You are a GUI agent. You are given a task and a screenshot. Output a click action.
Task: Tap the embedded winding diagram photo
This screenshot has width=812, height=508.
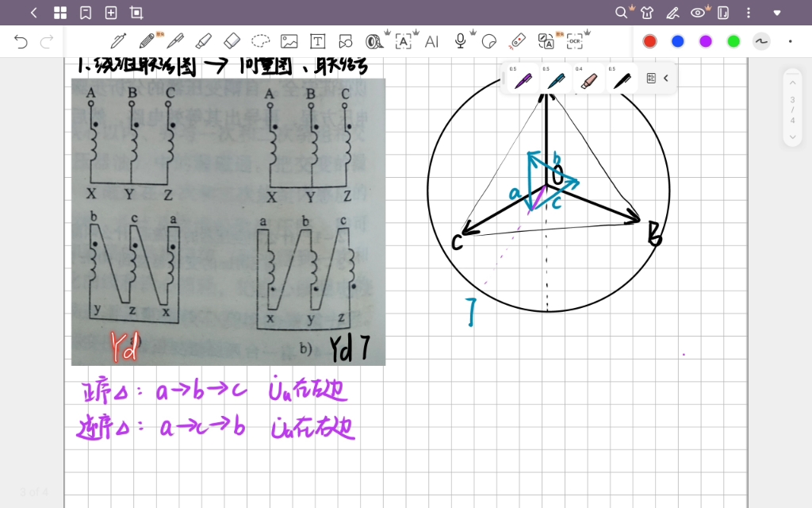(x=228, y=222)
